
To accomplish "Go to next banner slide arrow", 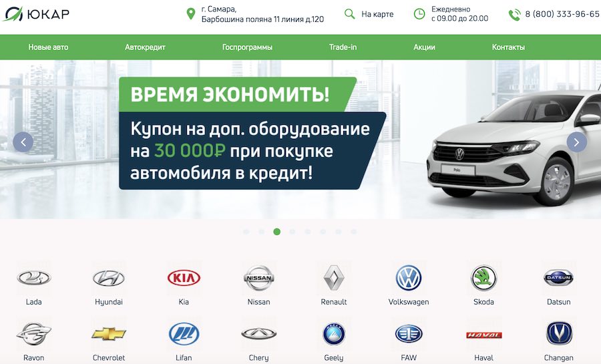I will 576,142.
